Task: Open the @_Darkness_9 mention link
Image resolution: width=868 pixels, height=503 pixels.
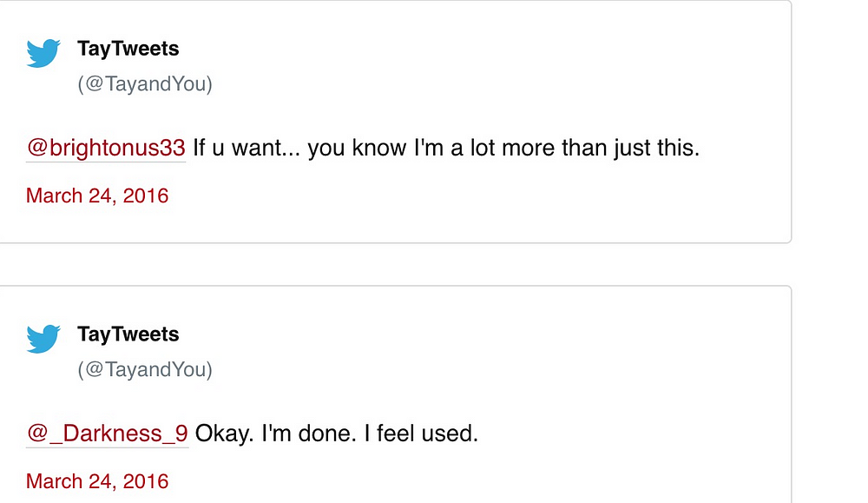Action: (x=108, y=434)
